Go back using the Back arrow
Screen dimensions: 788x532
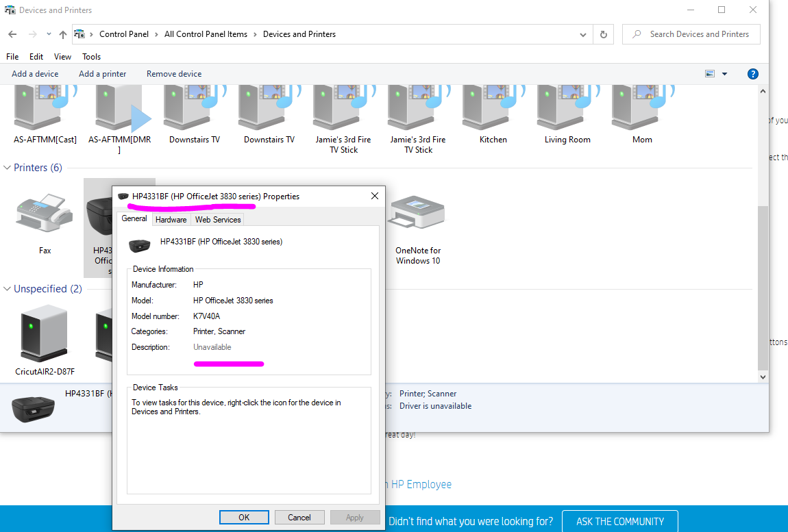click(x=12, y=34)
